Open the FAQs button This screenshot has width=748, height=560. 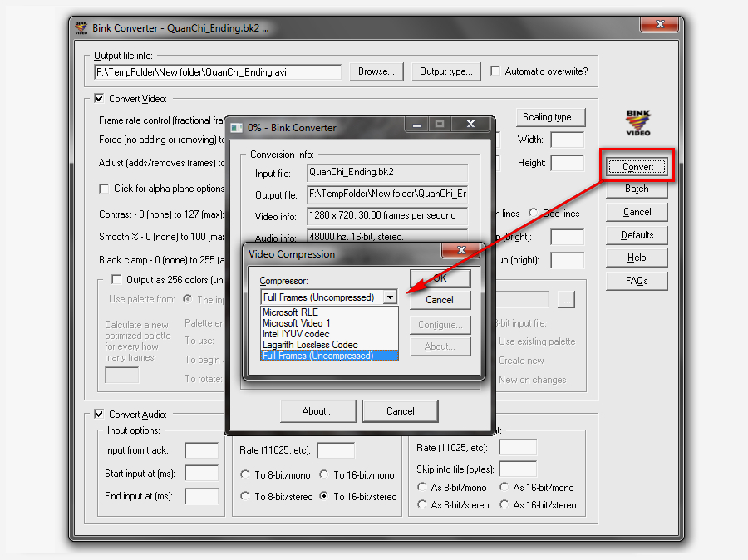point(637,281)
